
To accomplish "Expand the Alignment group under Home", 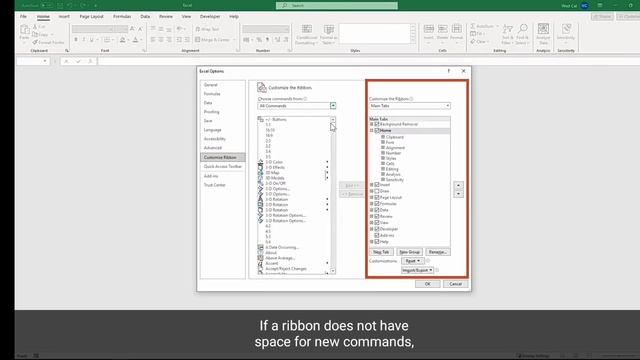I will [383, 148].
